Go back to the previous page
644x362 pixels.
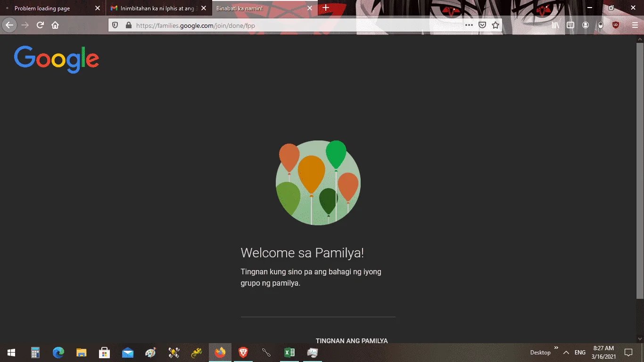tap(9, 25)
